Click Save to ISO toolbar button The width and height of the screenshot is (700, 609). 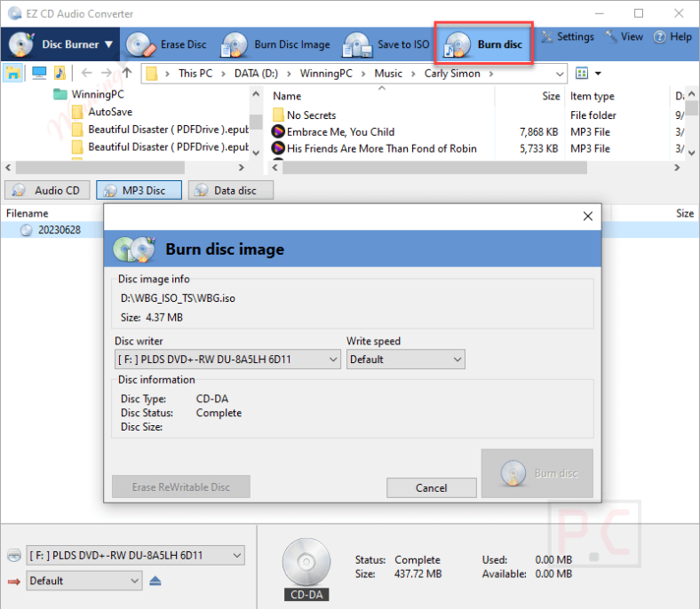[386, 44]
